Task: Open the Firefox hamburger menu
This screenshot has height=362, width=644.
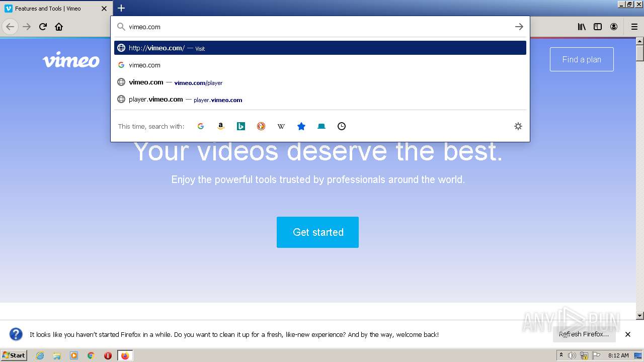Action: tap(634, 27)
